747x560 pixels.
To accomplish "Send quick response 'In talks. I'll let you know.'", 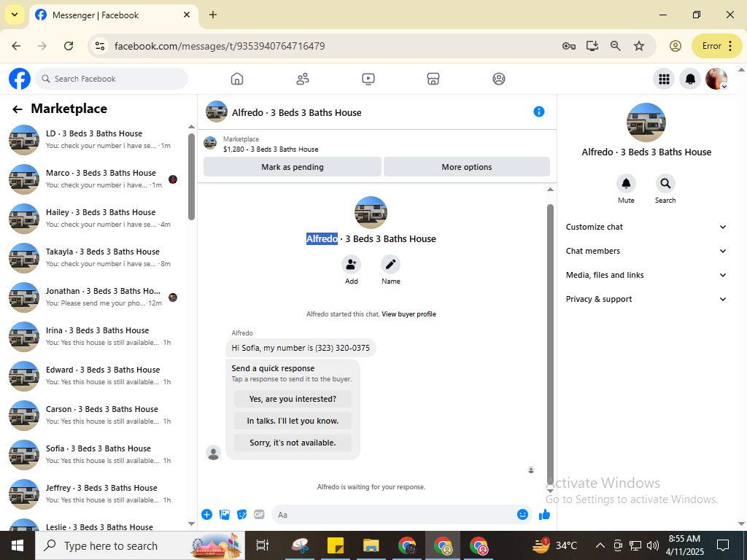I will click(293, 421).
